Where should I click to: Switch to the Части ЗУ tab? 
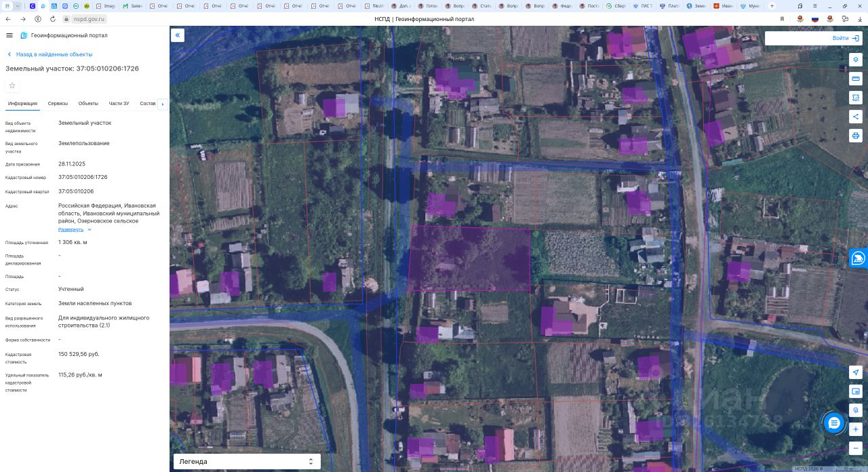[119, 104]
